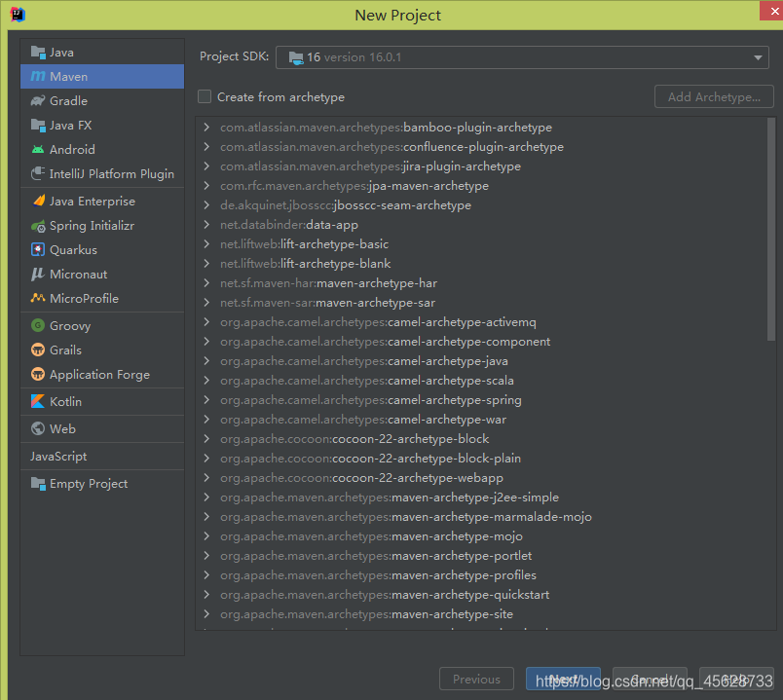Image resolution: width=783 pixels, height=700 pixels.
Task: Close the New Project dialog
Action: point(772,11)
